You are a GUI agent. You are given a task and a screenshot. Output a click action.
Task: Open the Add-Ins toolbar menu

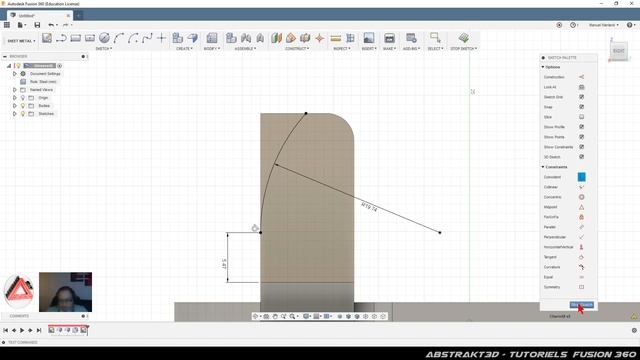tap(411, 49)
